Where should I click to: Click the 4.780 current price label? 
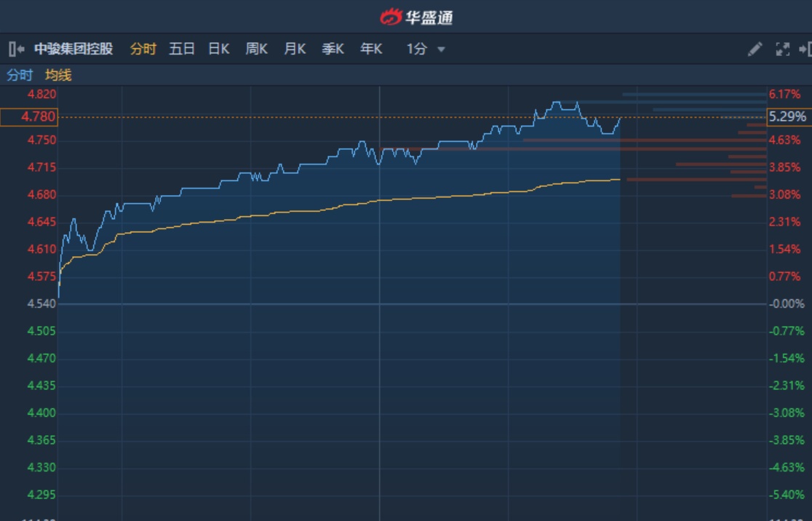coord(29,117)
